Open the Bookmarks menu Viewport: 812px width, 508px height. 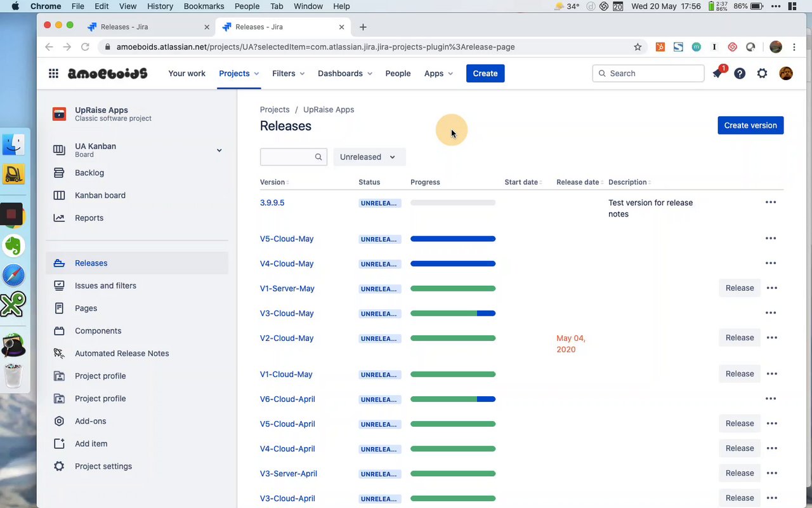point(204,6)
